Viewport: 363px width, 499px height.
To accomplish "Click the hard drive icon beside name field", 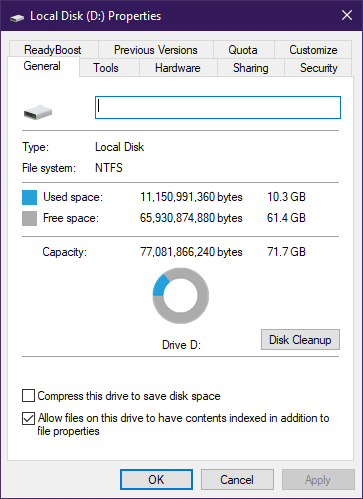I will pyautogui.click(x=38, y=112).
